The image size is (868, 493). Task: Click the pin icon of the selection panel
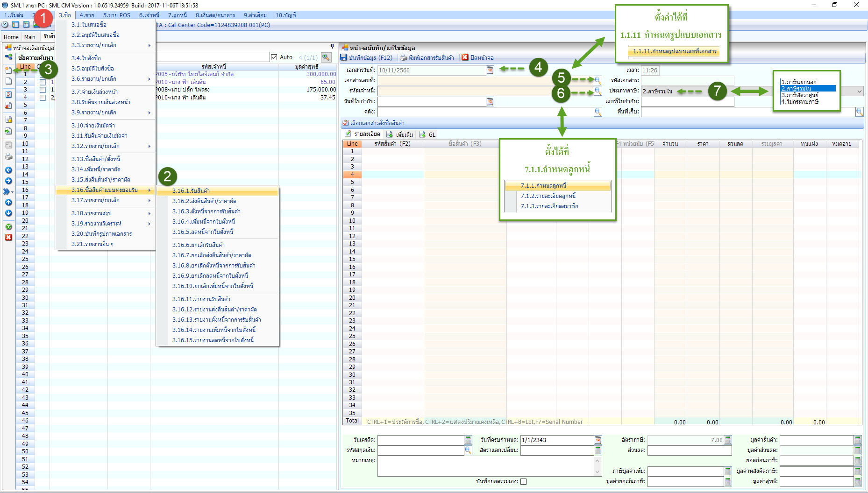[332, 46]
